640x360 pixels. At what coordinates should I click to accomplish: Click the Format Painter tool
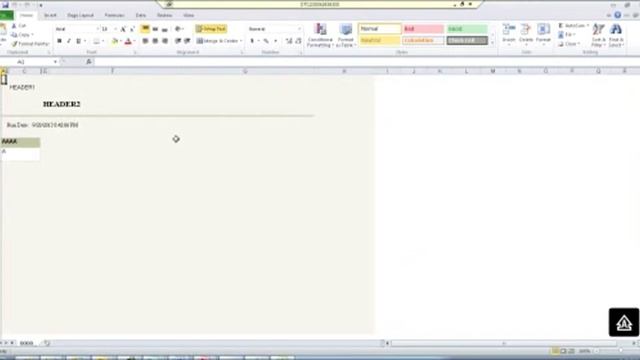click(30, 44)
